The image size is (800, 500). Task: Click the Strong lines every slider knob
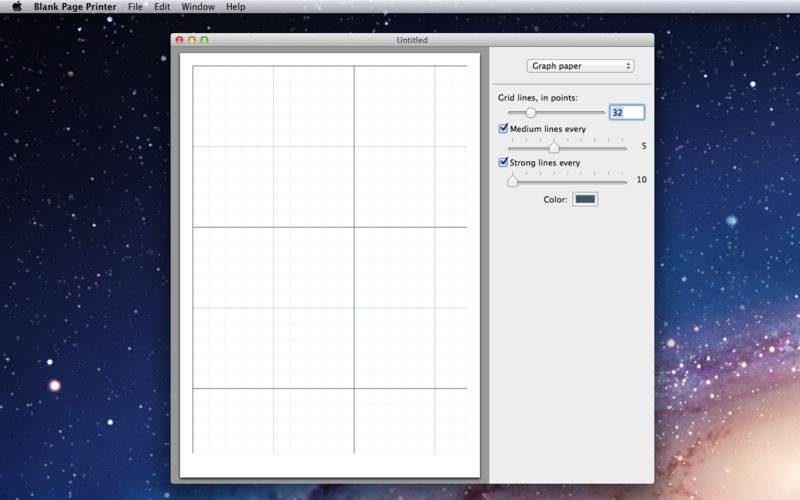pyautogui.click(x=513, y=181)
